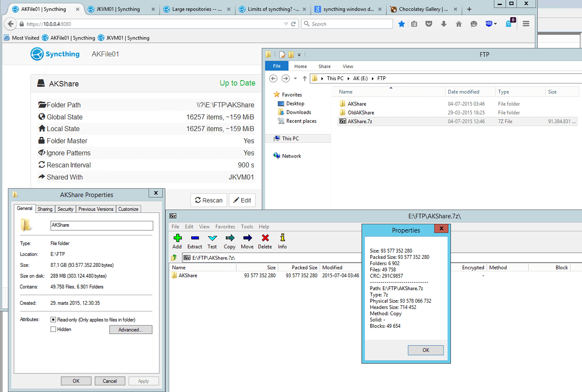Switch to JKVM01 Syncthing browser tab
Viewport: 582px width, 392px height.
pyautogui.click(x=121, y=9)
